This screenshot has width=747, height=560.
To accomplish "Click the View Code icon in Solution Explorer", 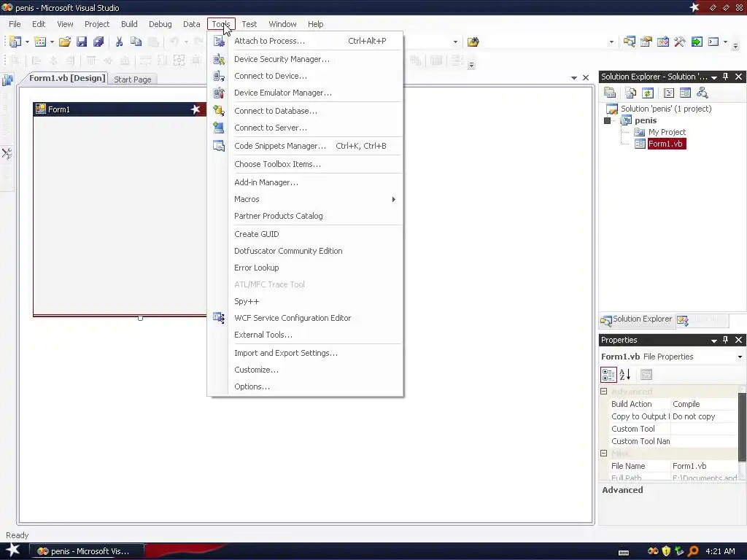I will 669,93.
